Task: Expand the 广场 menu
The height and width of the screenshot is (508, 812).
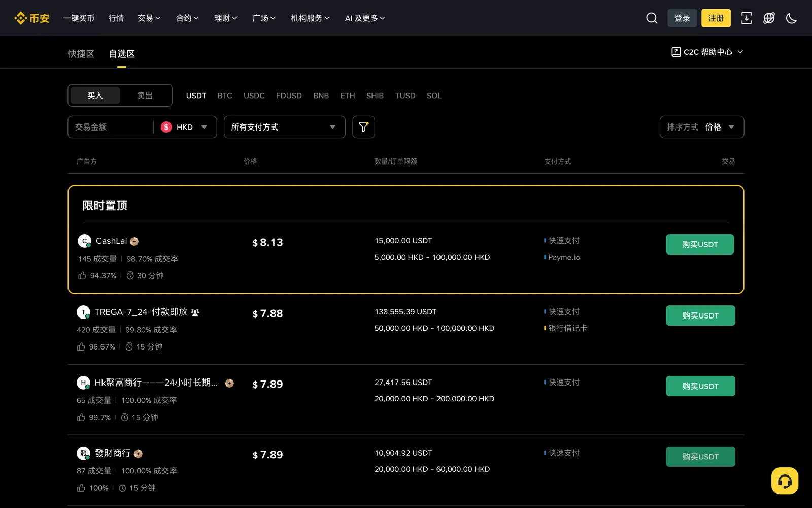Action: pos(264,18)
